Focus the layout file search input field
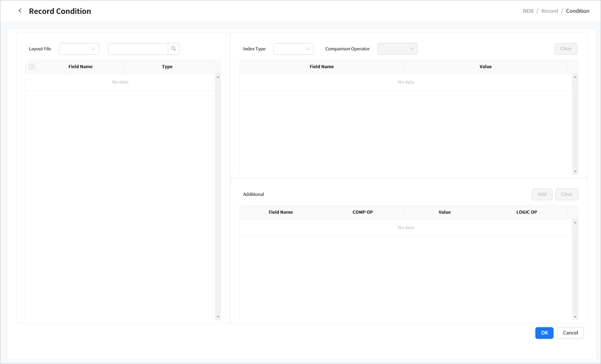Screen dimensions: 601x364 pos(138,49)
